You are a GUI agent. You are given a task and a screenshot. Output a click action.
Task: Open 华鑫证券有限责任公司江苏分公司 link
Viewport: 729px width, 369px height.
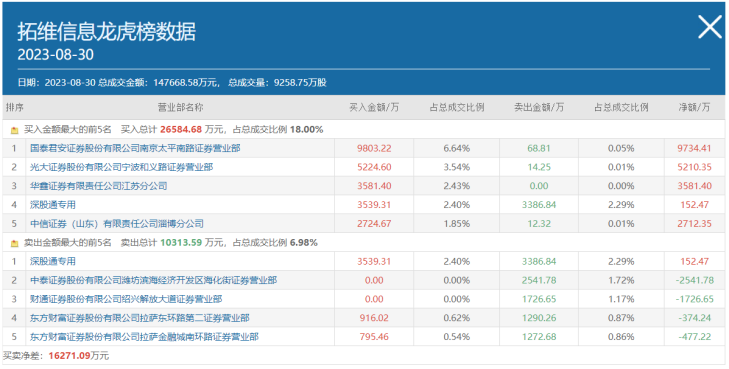pos(99,186)
